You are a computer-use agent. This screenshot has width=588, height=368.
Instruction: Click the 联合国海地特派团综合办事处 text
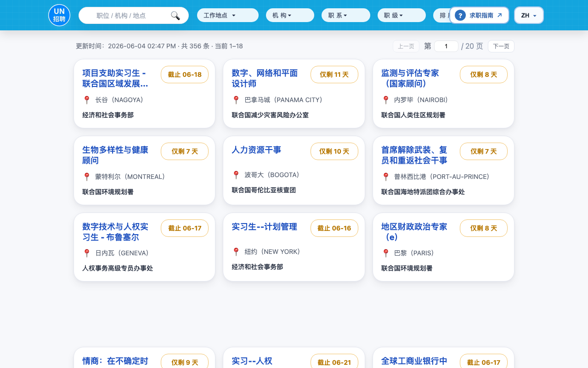423,192
